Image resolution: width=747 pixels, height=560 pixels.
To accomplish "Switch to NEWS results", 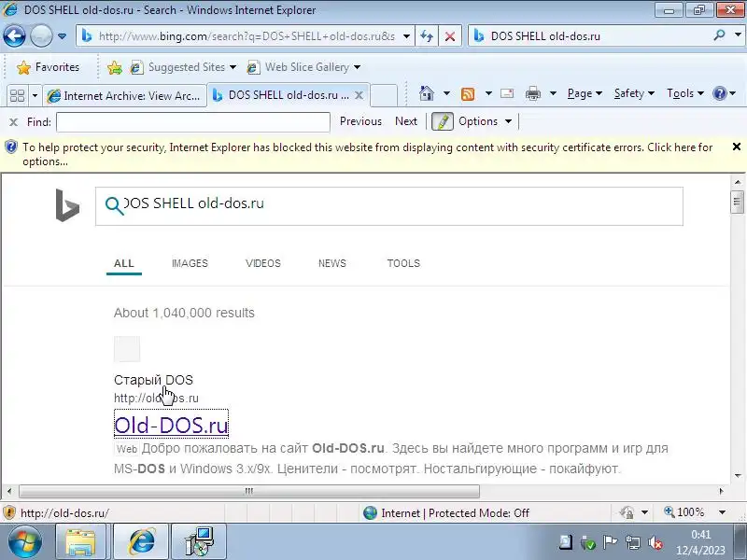I will coord(332,263).
